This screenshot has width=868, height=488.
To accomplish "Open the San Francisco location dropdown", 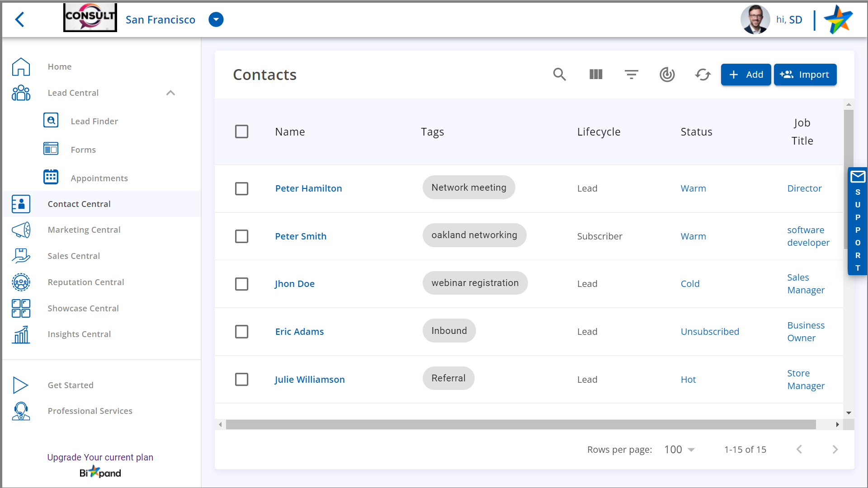I will (216, 19).
